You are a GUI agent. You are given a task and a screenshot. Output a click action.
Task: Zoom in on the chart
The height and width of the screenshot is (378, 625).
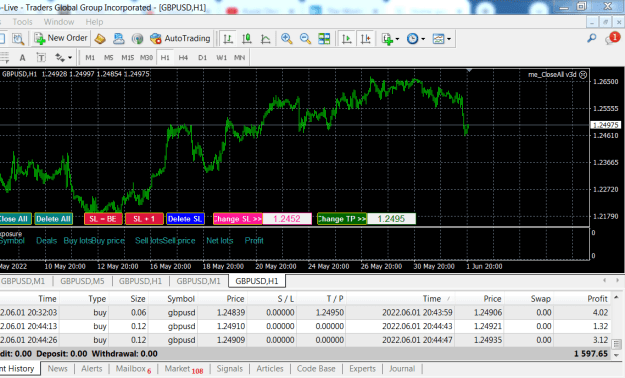click(287, 39)
